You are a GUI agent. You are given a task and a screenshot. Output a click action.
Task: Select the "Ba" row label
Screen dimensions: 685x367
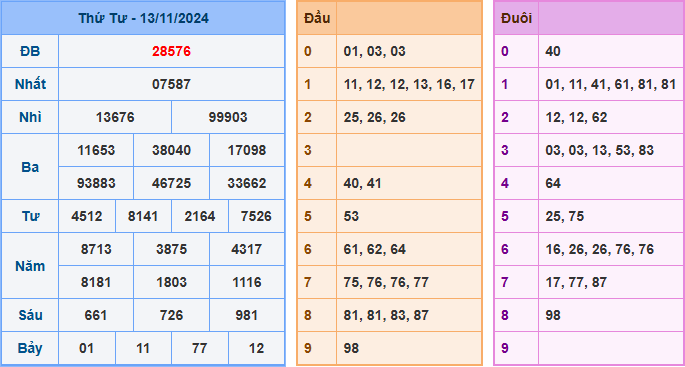(30, 167)
